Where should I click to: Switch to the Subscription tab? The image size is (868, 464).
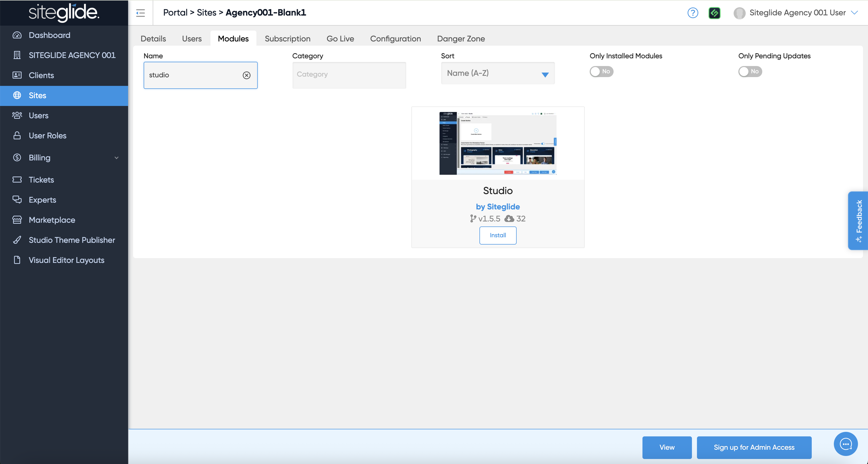pyautogui.click(x=287, y=39)
